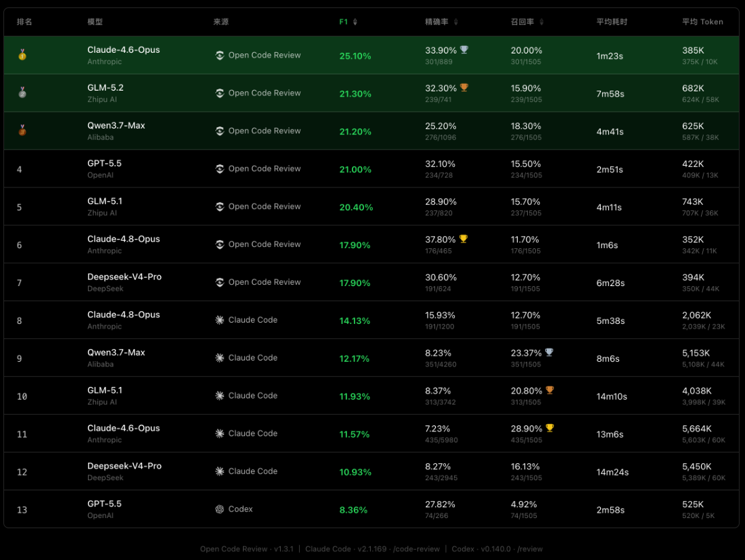Click Claude Code icon in GLM-5.1 rank 10 row
The height and width of the screenshot is (560, 745).
point(219,396)
